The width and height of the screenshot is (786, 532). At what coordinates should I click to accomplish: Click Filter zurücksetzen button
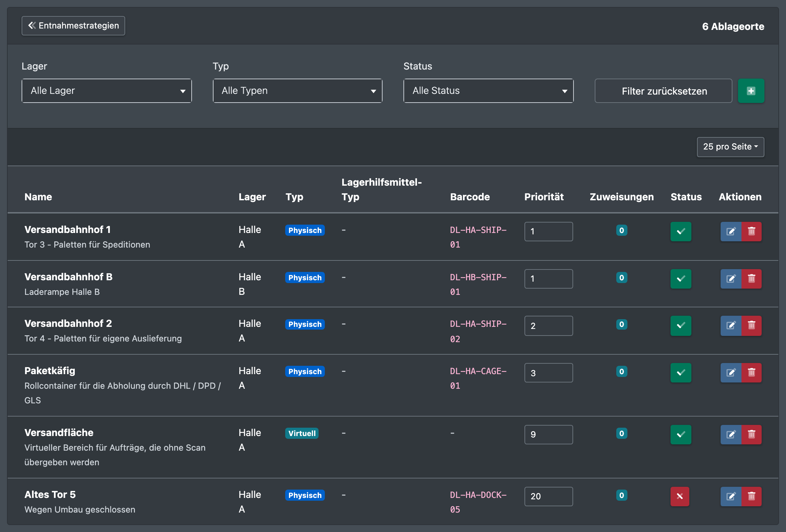point(664,91)
